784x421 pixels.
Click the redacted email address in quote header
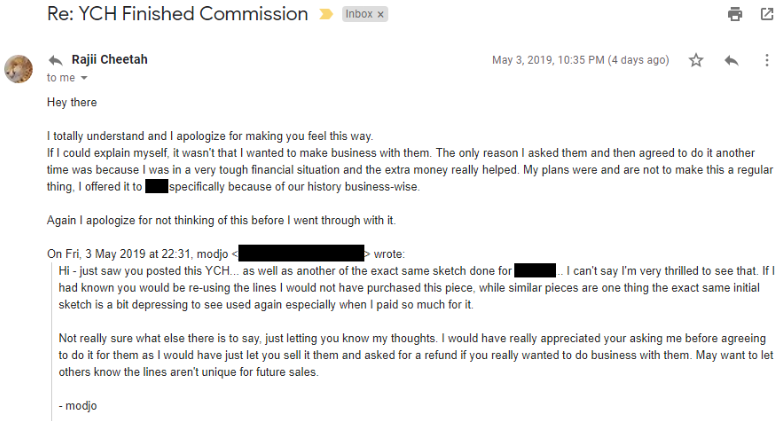click(x=302, y=253)
